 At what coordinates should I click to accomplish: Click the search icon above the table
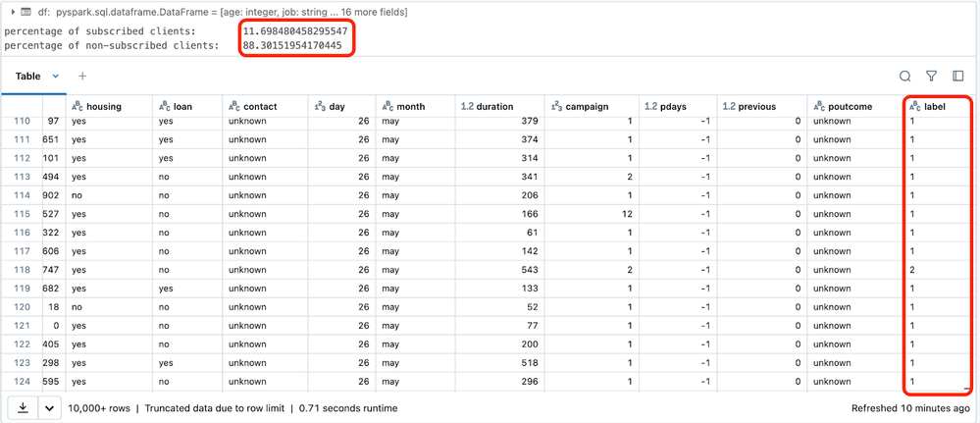coord(905,76)
